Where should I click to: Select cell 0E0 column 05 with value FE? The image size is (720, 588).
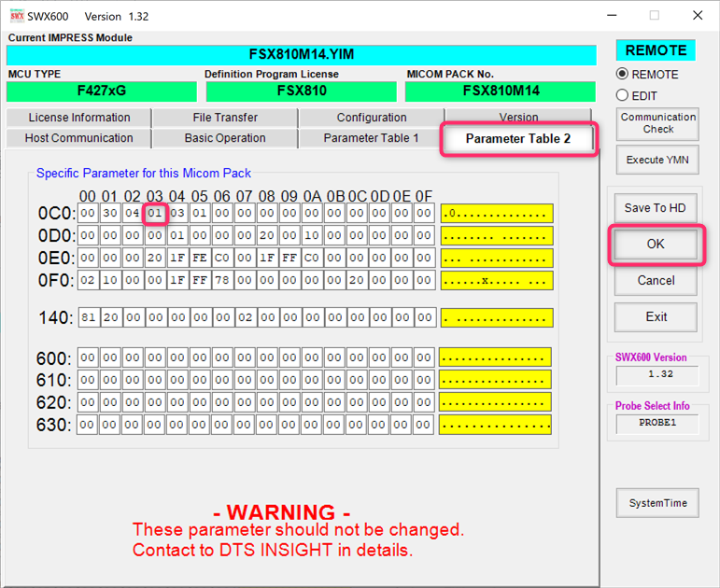click(200, 258)
